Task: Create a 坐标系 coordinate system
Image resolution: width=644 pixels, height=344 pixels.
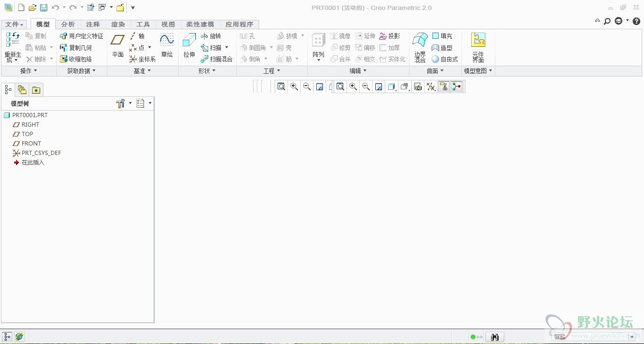Action: pyautogui.click(x=143, y=59)
